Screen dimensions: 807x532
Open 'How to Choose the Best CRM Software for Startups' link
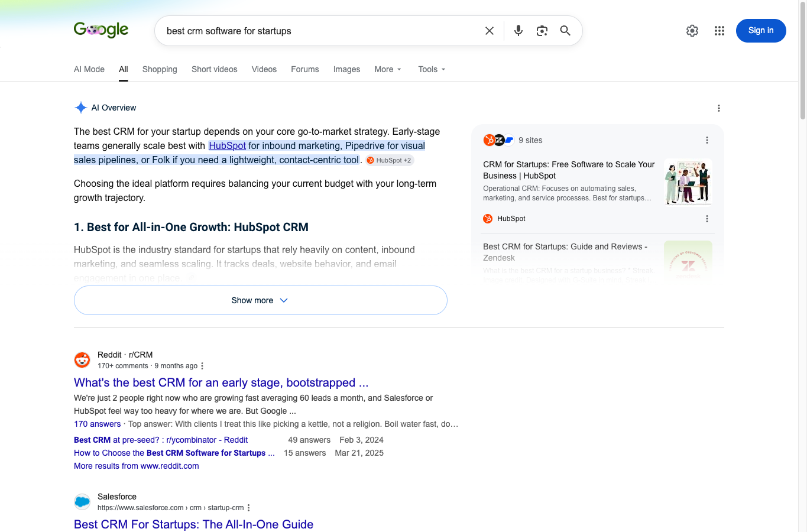tap(174, 453)
